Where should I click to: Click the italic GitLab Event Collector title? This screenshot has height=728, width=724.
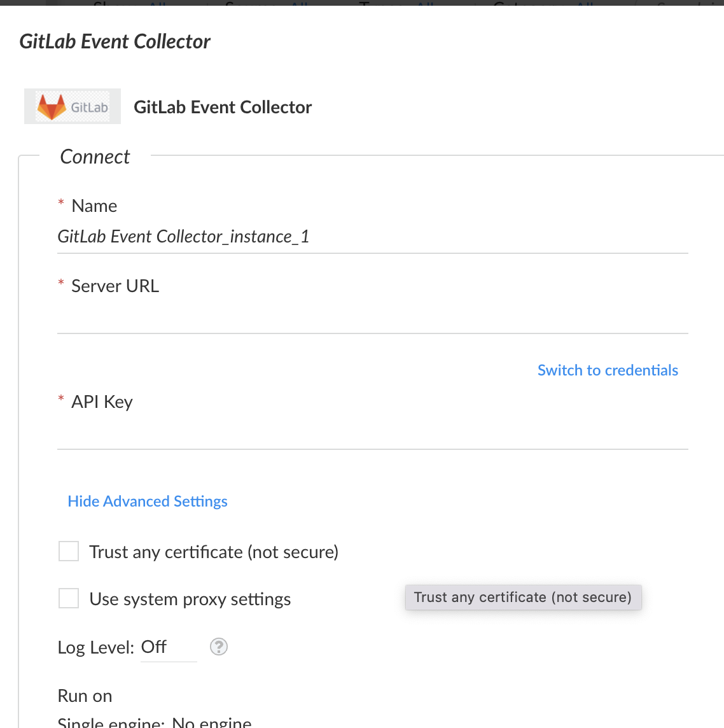tap(115, 41)
